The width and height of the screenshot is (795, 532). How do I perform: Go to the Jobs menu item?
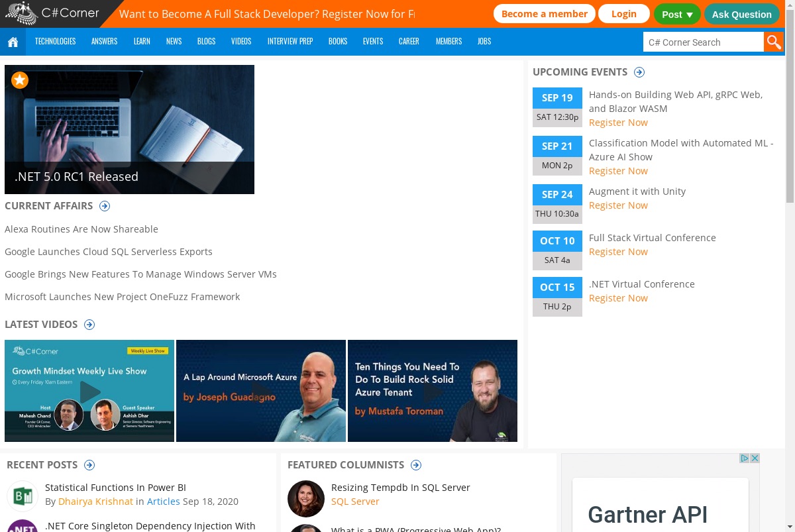484,41
